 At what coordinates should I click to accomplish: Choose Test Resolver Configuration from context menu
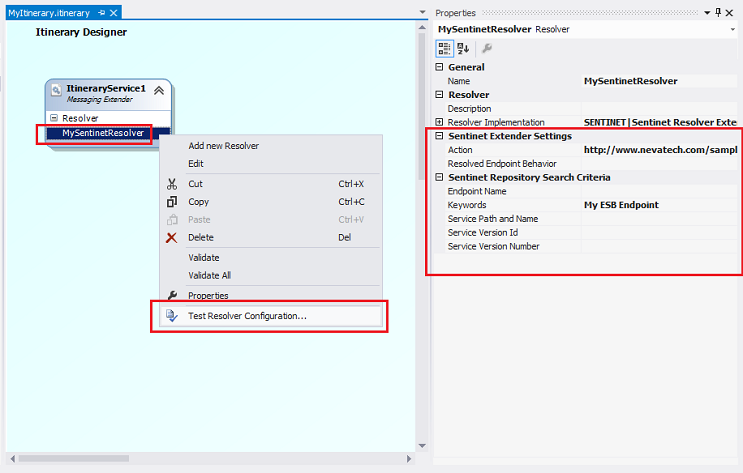[x=247, y=316]
